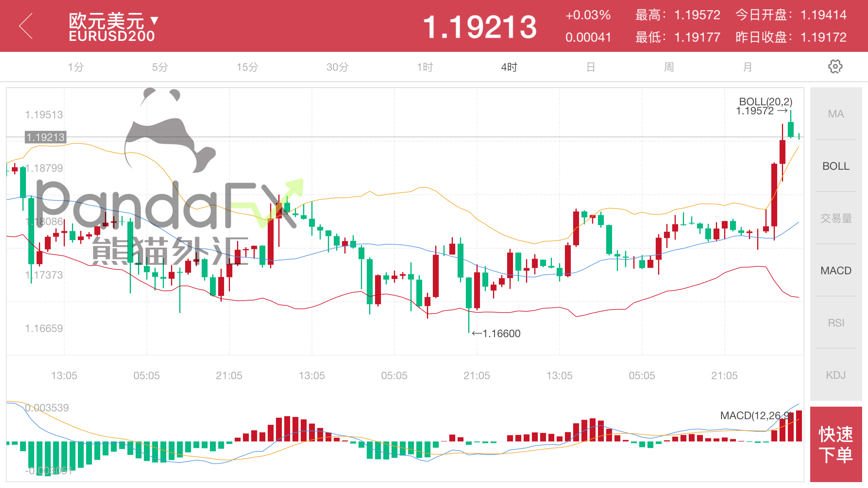Image resolution: width=868 pixels, height=488 pixels.
Task: Click the EURUSD200 symbol code
Action: (112, 36)
